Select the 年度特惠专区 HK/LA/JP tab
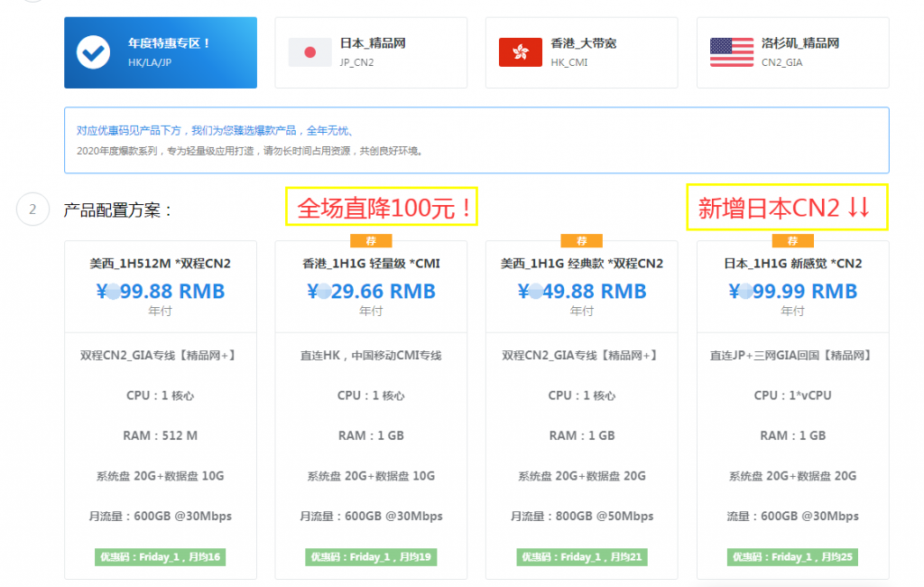Viewport: 924px width, 587px height. (x=161, y=52)
